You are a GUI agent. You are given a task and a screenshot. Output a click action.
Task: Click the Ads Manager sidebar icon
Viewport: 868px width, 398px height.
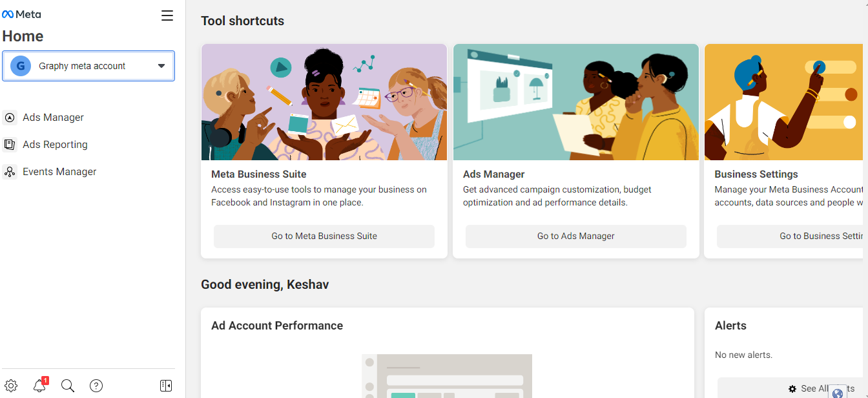(10, 118)
